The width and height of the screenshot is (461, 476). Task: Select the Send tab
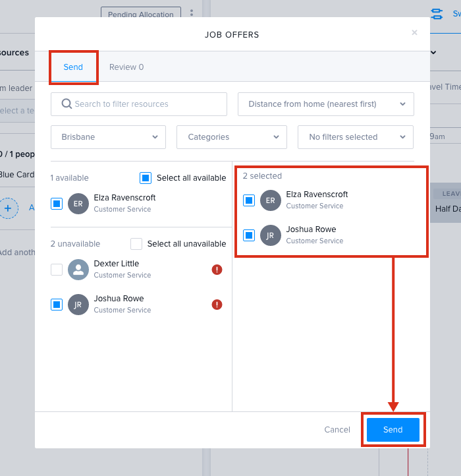click(73, 67)
